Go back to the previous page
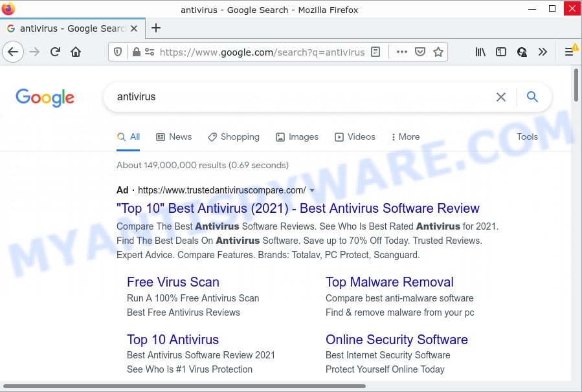Image resolution: width=582 pixels, height=392 pixels. [x=13, y=52]
